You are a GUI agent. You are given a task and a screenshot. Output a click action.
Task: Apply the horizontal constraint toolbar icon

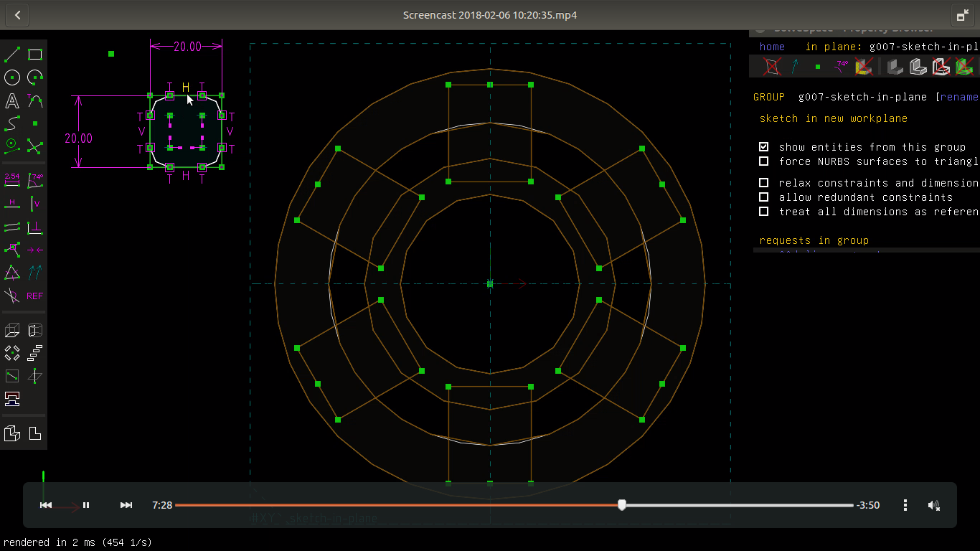pos(12,204)
